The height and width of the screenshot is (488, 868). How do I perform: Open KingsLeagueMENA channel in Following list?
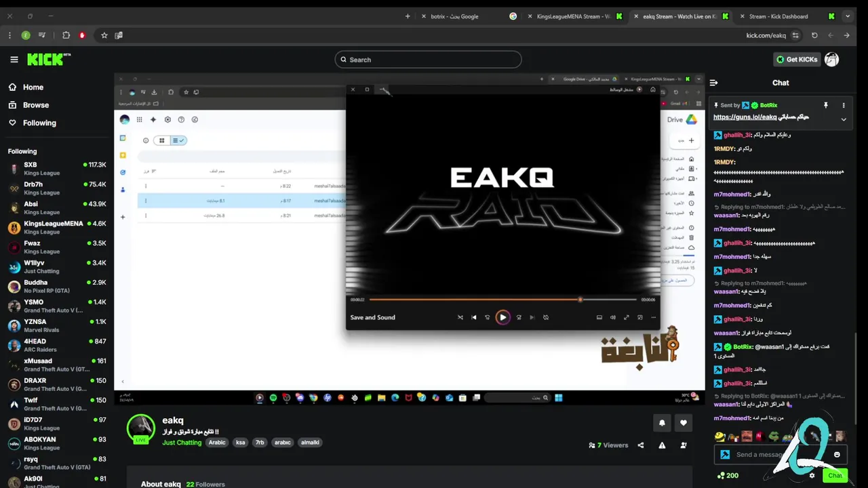tap(57, 228)
